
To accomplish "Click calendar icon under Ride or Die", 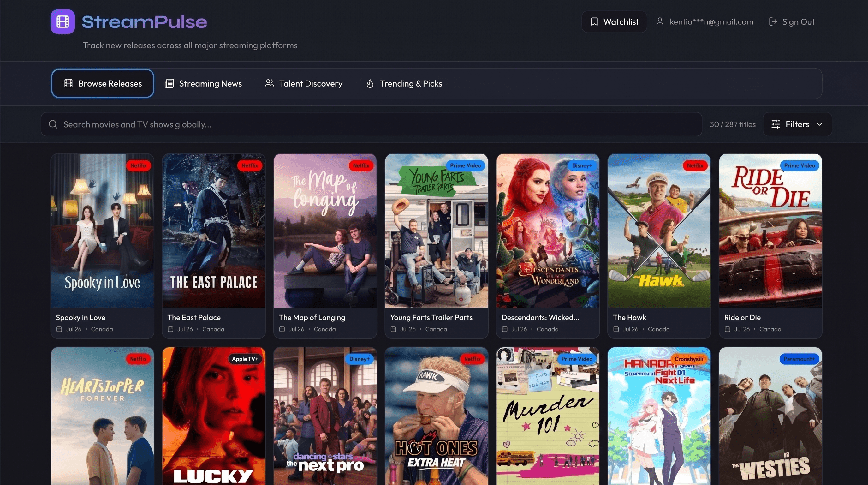I will [728, 329].
